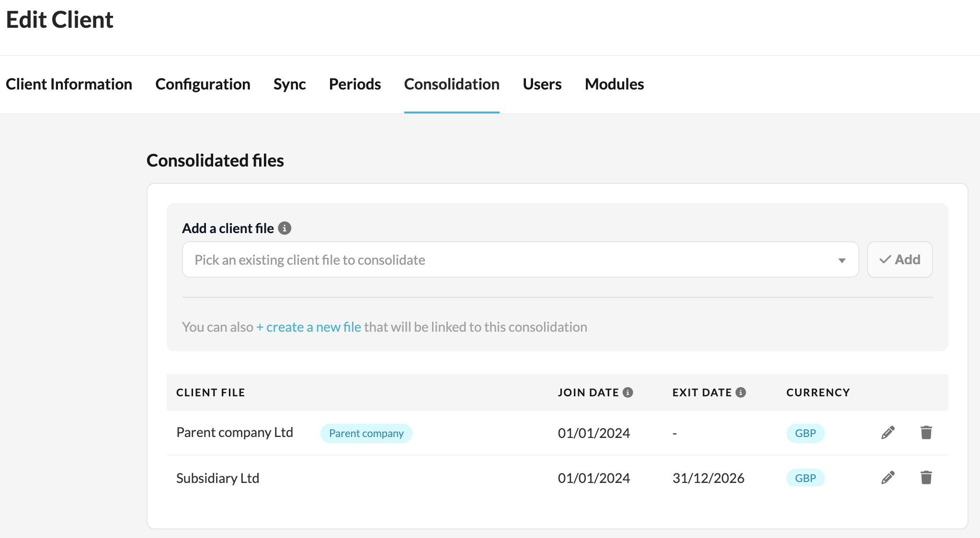Open the Periods tab
This screenshot has width=980, height=538.
pyautogui.click(x=354, y=84)
